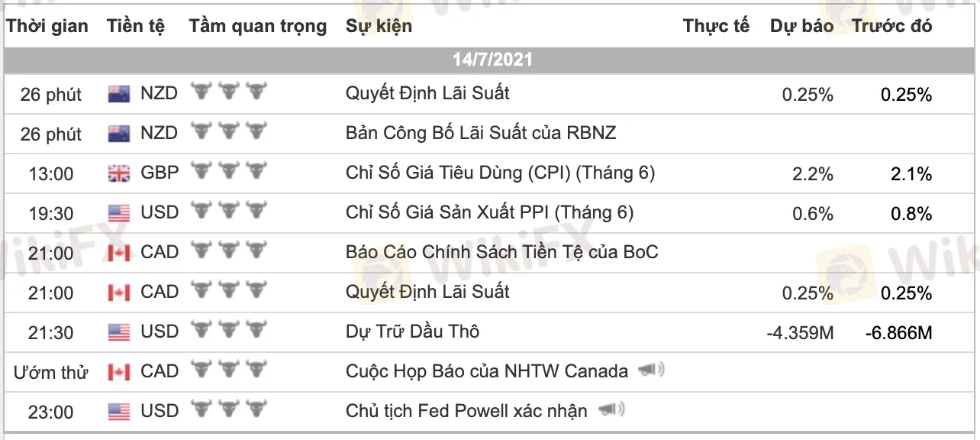
Task: Click New Zealand flag in RBNZ statement row
Action: 119,134
